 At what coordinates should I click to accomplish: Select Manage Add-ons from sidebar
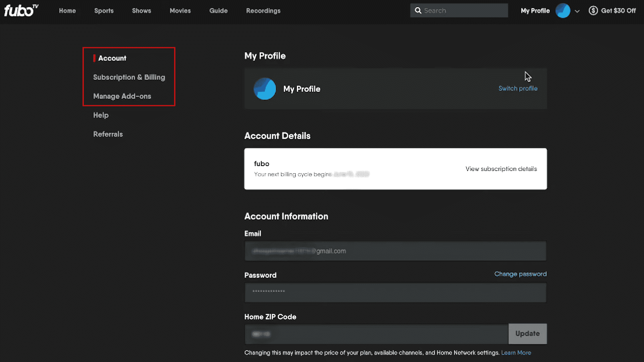tap(122, 96)
